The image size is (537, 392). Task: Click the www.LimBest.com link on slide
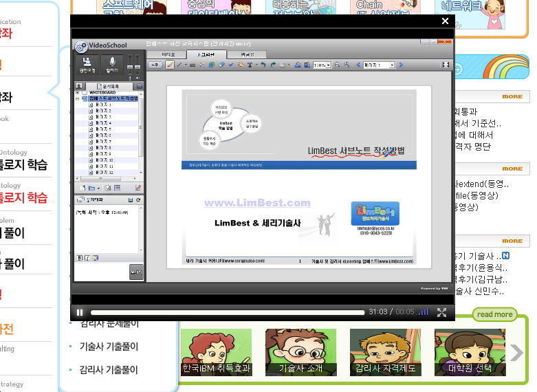(x=257, y=202)
